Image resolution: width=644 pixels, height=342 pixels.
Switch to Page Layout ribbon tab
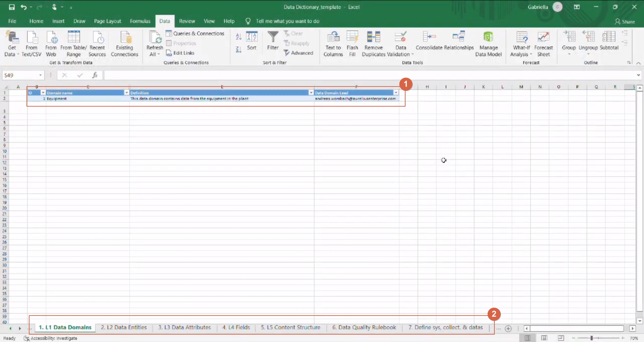point(108,21)
